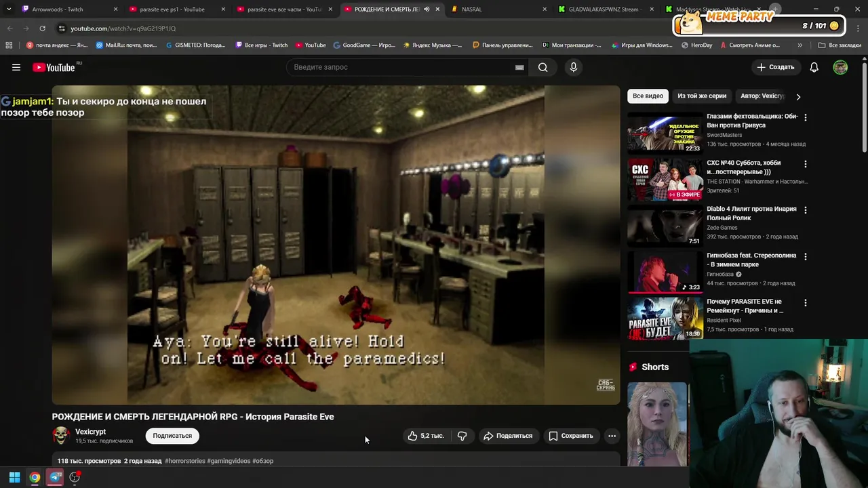Mute the playing tab via speaker icon
The image size is (868, 488).
[x=427, y=9]
